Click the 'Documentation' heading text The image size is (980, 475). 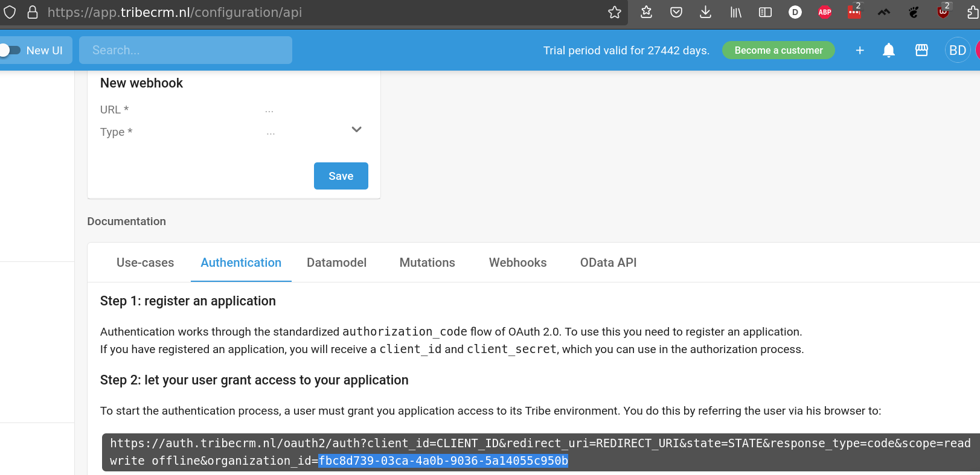coord(126,222)
